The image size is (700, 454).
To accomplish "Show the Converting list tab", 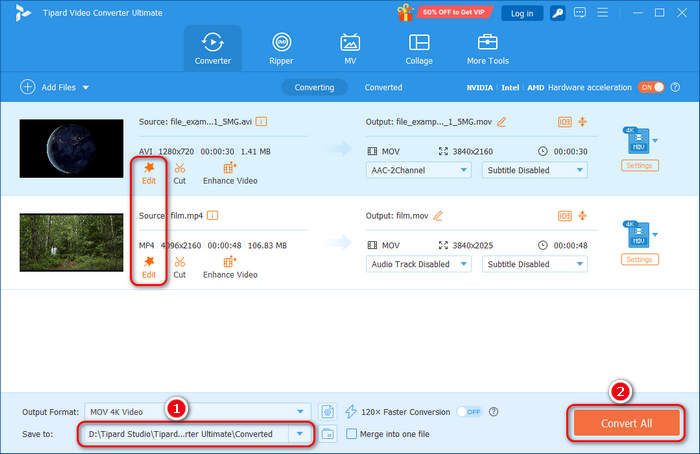I will (x=314, y=87).
